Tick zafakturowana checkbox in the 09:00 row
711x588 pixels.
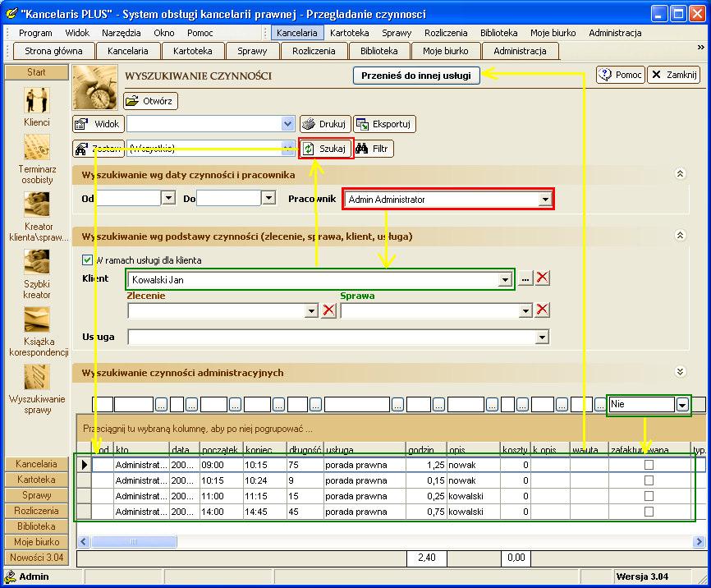[x=649, y=465]
